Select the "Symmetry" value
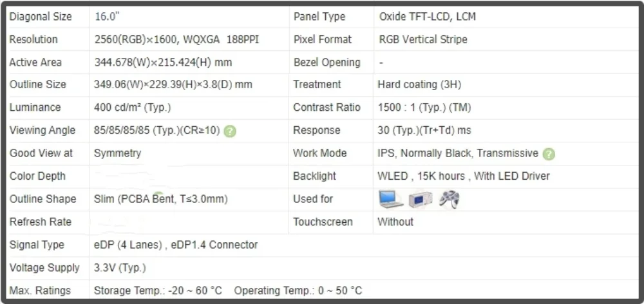 click(117, 153)
